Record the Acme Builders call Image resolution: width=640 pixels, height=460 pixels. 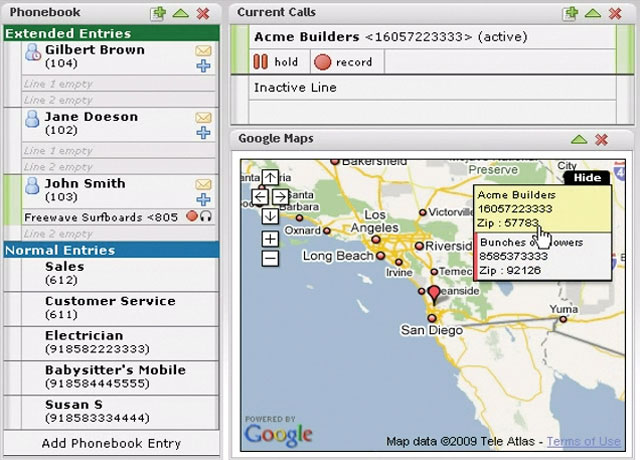tap(344, 62)
